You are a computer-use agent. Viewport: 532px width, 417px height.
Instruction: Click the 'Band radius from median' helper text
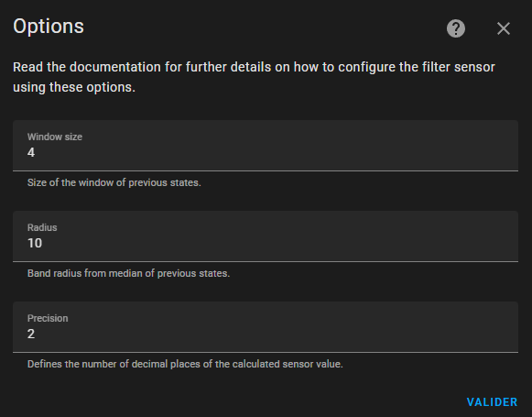coord(128,273)
